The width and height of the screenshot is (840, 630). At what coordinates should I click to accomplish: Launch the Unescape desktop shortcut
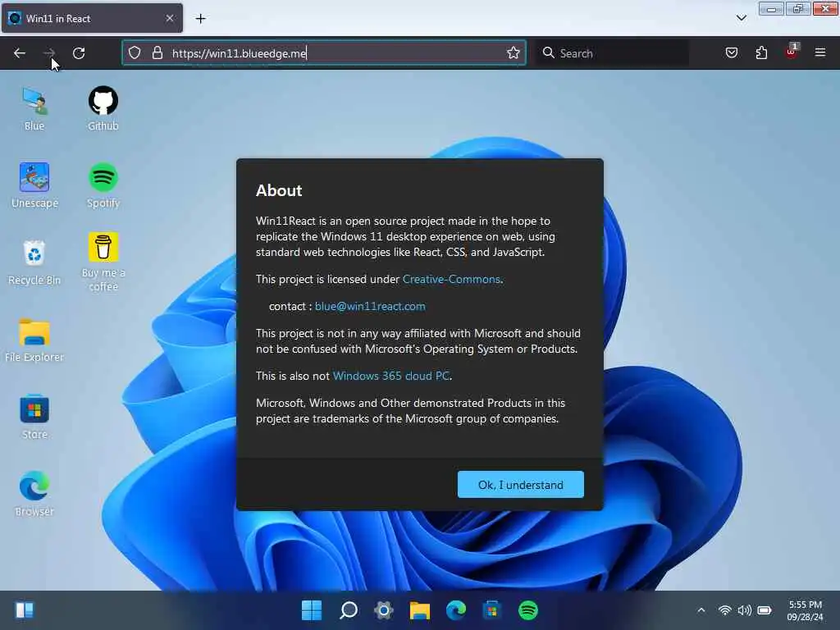point(34,185)
